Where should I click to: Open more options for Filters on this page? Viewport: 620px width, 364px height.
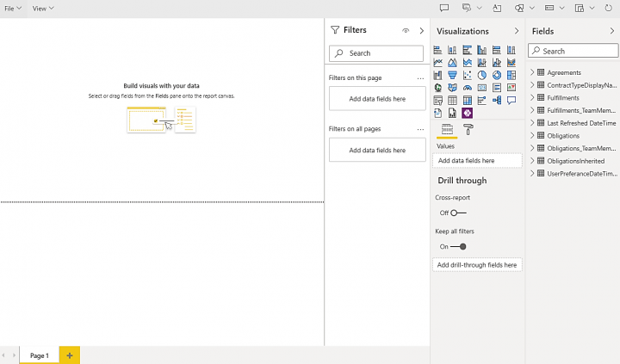tap(420, 78)
